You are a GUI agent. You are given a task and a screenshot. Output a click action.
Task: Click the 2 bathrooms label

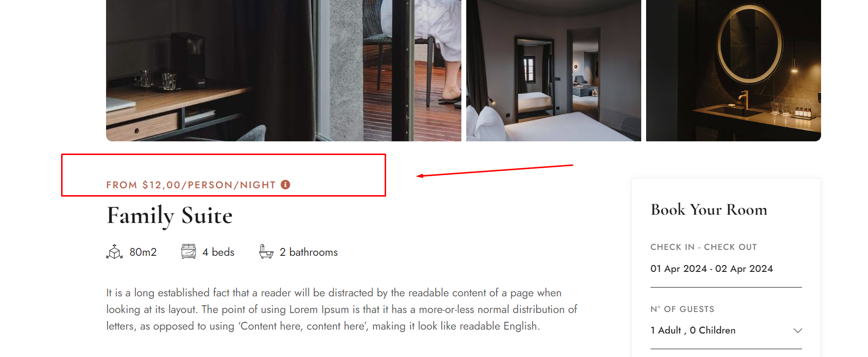308,252
